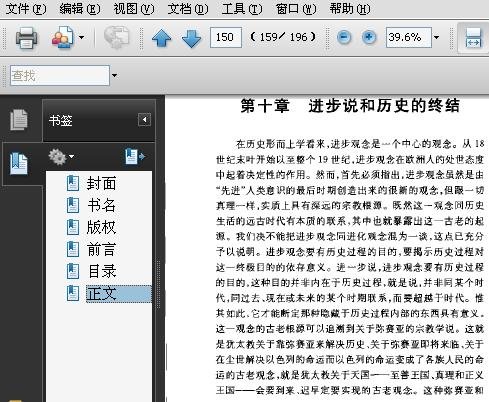Open the 帮助(H) menu

click(350, 8)
